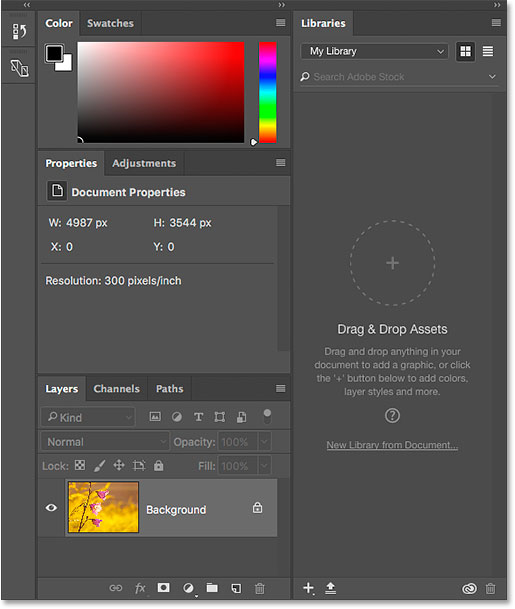515x609 pixels.
Task: Click the Document Properties icon
Action: click(x=57, y=191)
